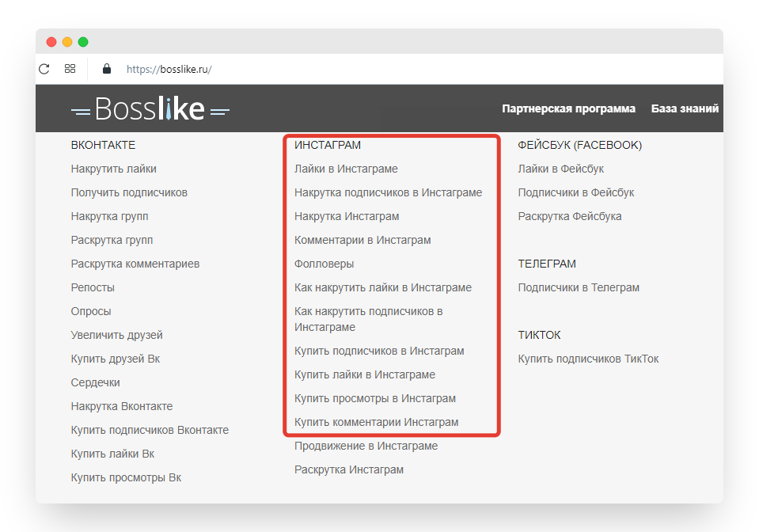Image resolution: width=759 pixels, height=532 pixels.
Task: Click the browser reload icon
Action: [44, 69]
